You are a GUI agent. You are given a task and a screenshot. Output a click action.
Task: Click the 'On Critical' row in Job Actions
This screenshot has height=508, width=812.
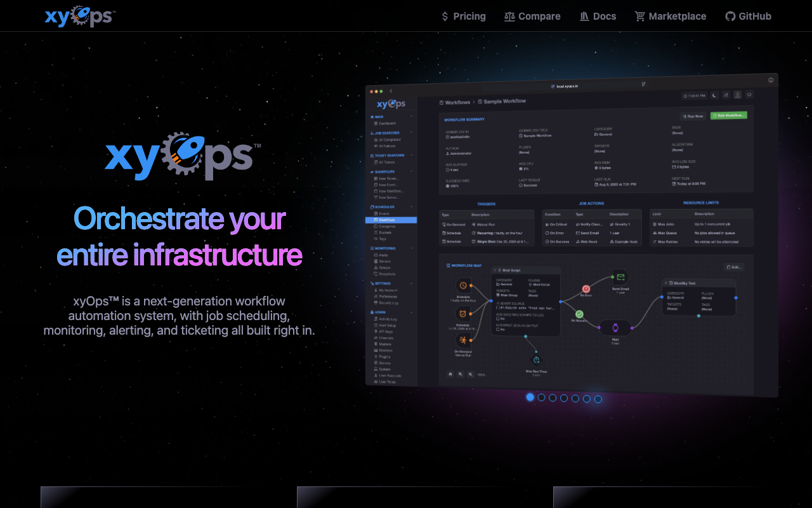click(x=592, y=224)
